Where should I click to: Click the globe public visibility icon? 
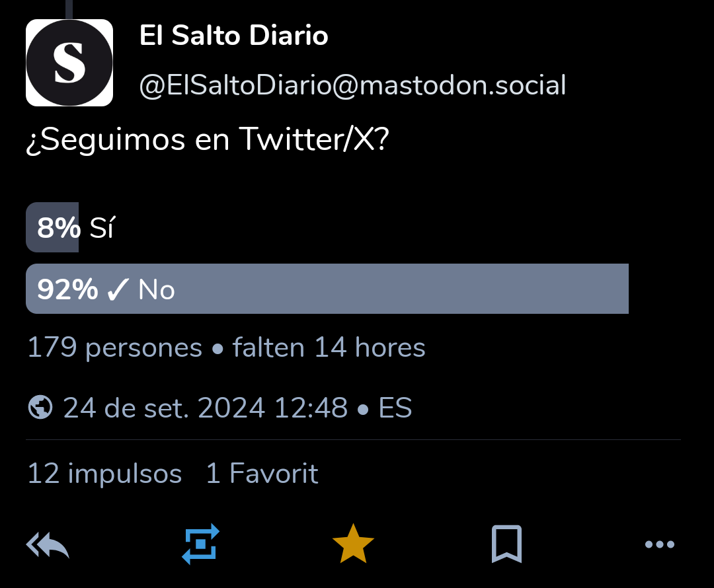click(40, 408)
